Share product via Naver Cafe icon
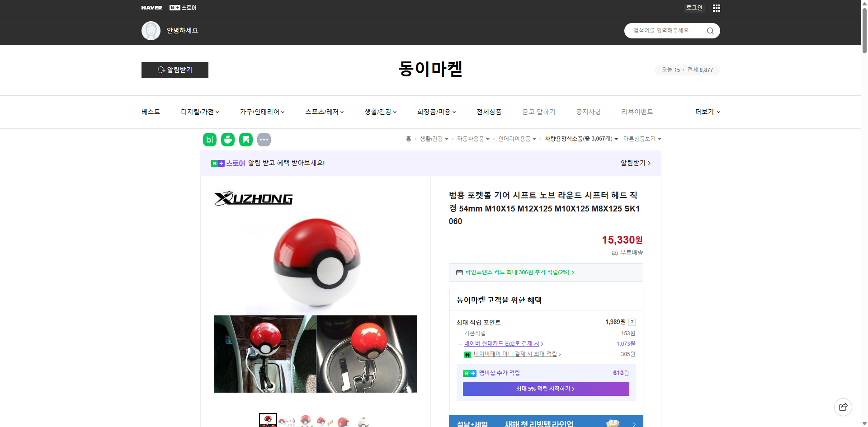 [227, 140]
